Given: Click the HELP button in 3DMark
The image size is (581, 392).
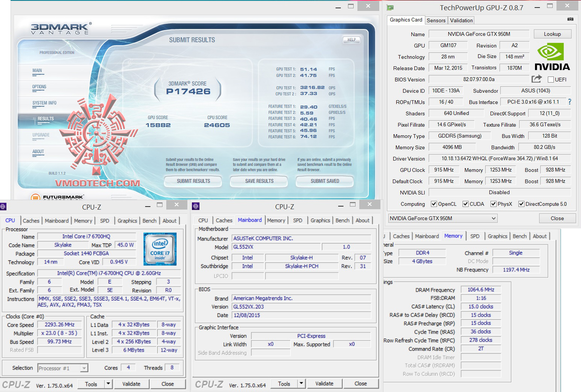Looking at the screenshot, I should [351, 40].
